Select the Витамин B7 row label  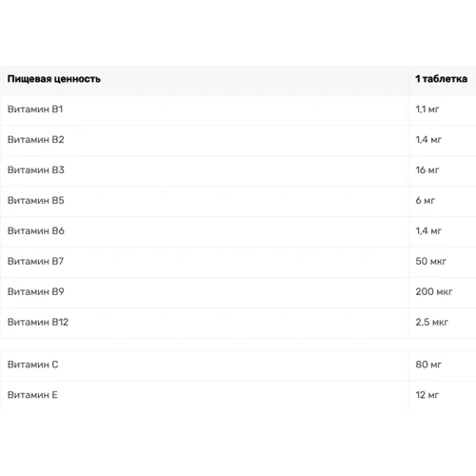click(x=35, y=262)
